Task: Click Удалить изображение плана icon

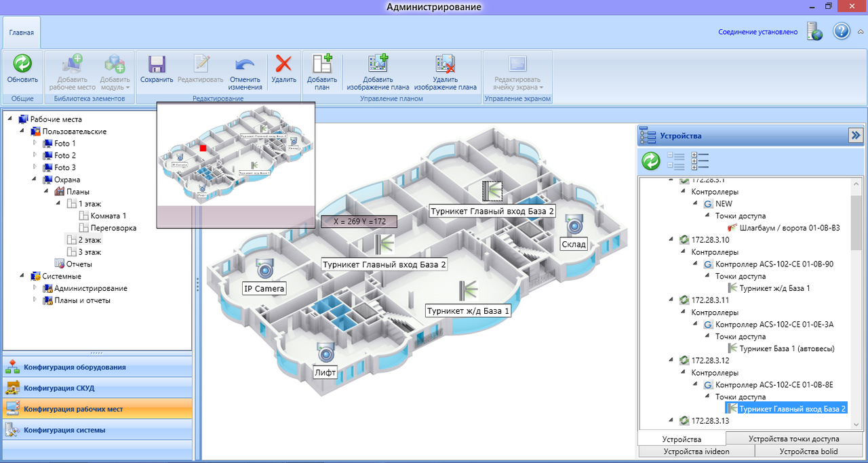Action: [445, 64]
